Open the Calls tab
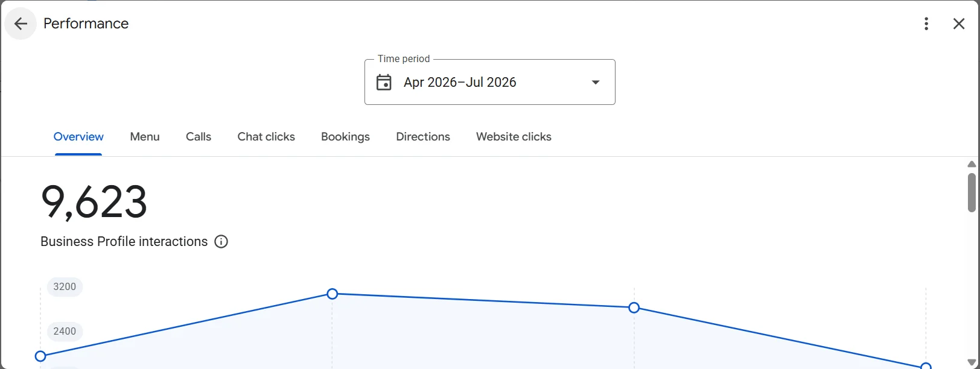Viewport: 980px width, 369px height. point(199,137)
